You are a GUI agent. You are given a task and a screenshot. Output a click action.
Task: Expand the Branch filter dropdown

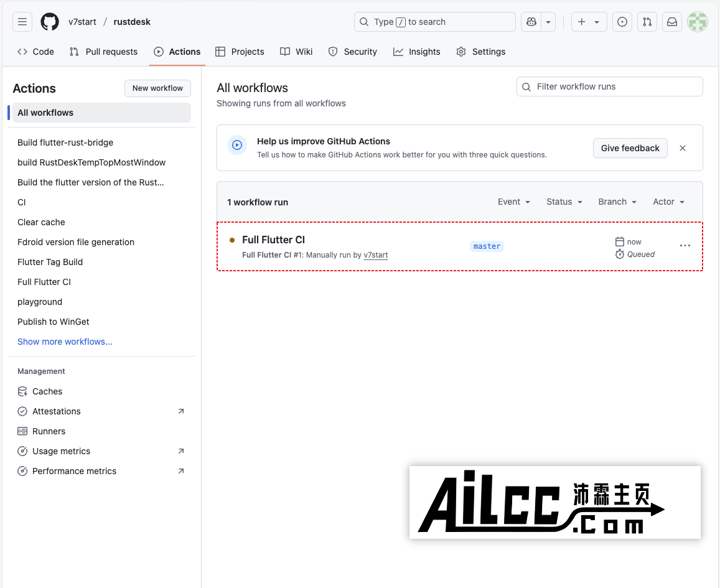[617, 202]
